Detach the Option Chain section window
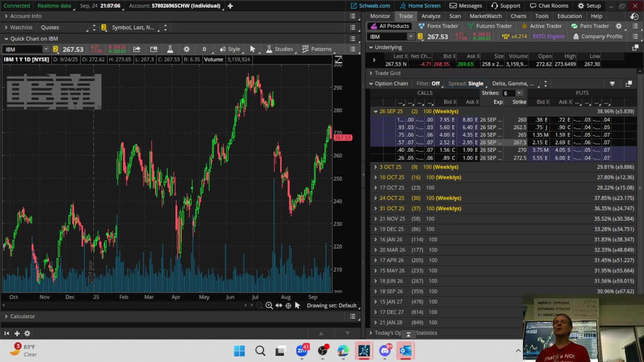The width and height of the screenshot is (644, 362). 629,83
